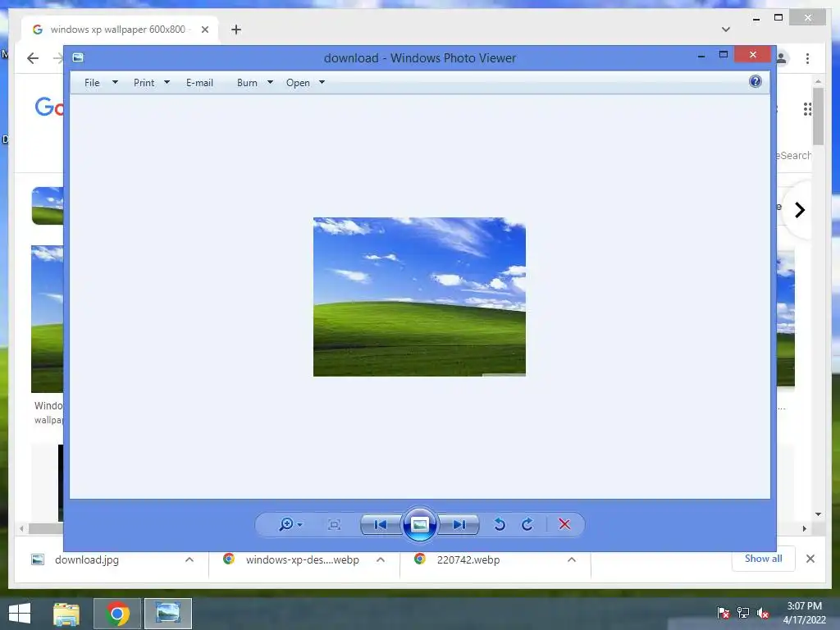Click Photo Viewer taskbar icon

point(167,614)
